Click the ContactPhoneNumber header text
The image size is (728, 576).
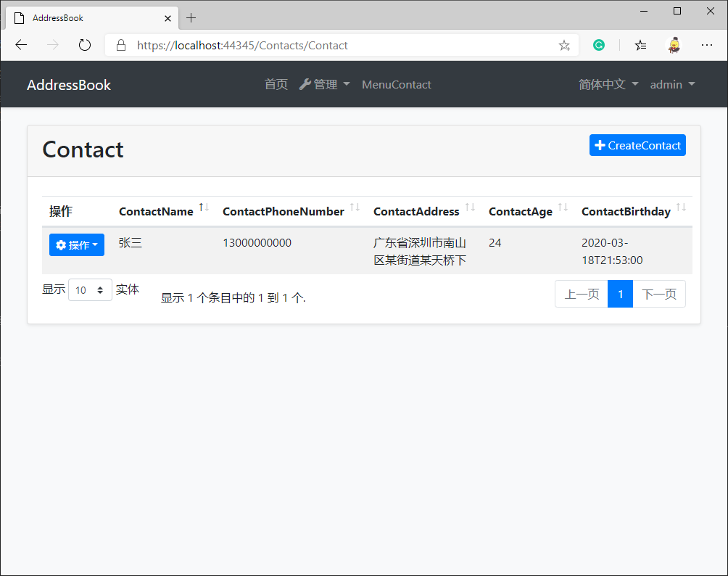[x=284, y=211]
